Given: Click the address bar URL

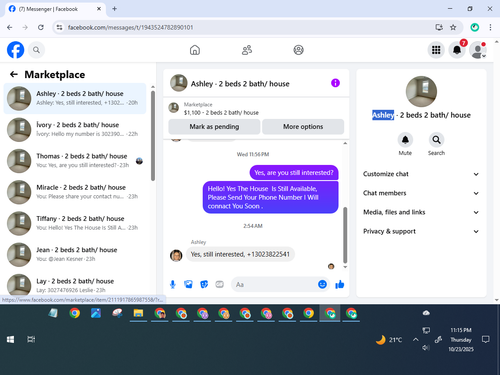Looking at the screenshot, I should pos(130,27).
